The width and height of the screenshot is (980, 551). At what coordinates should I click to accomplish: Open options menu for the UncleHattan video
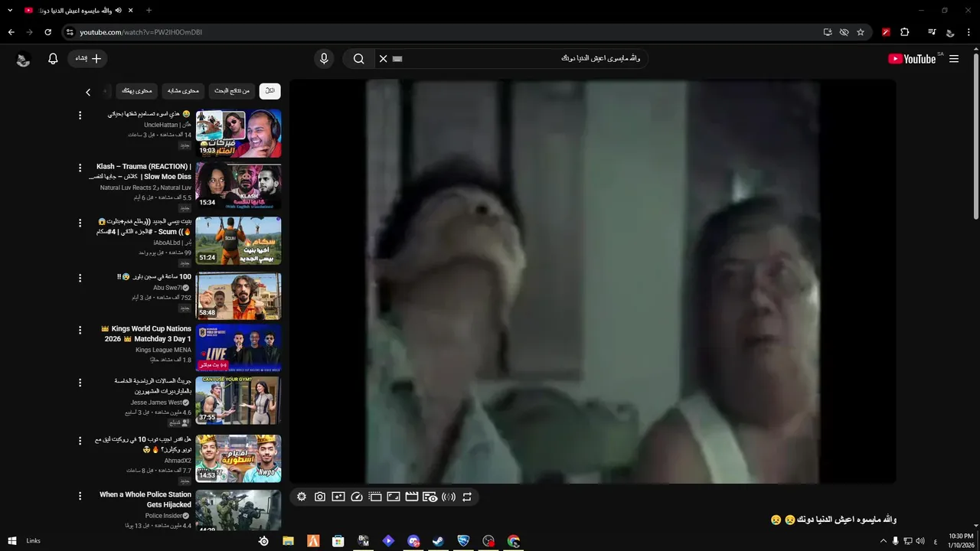pyautogui.click(x=80, y=116)
